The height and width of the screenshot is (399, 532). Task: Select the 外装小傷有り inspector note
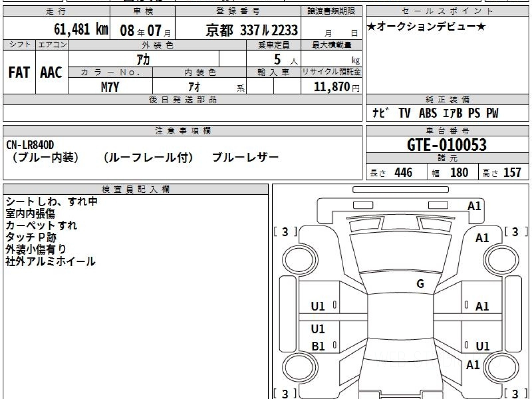pos(36,249)
